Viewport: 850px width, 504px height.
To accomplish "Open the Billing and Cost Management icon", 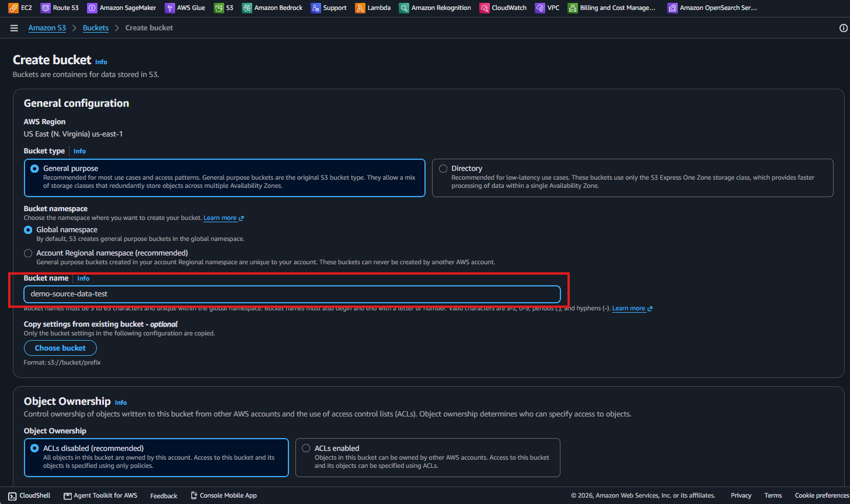I will (572, 8).
